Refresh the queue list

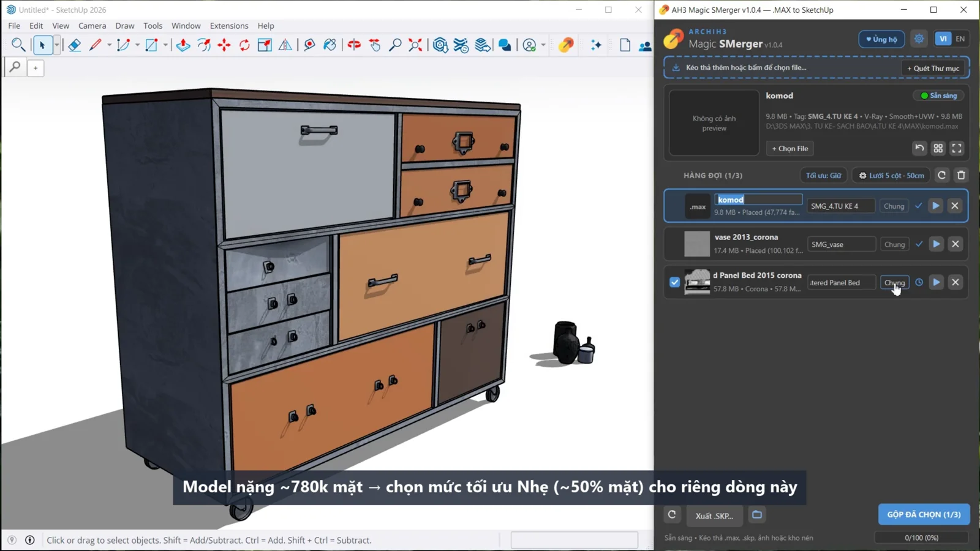[x=942, y=175]
